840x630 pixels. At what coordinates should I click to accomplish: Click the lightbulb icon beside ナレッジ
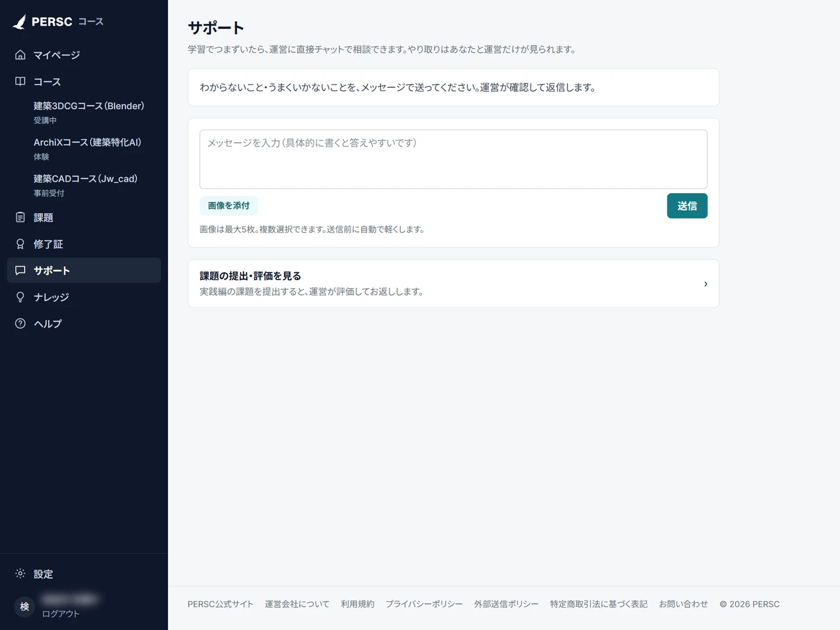coord(20,297)
